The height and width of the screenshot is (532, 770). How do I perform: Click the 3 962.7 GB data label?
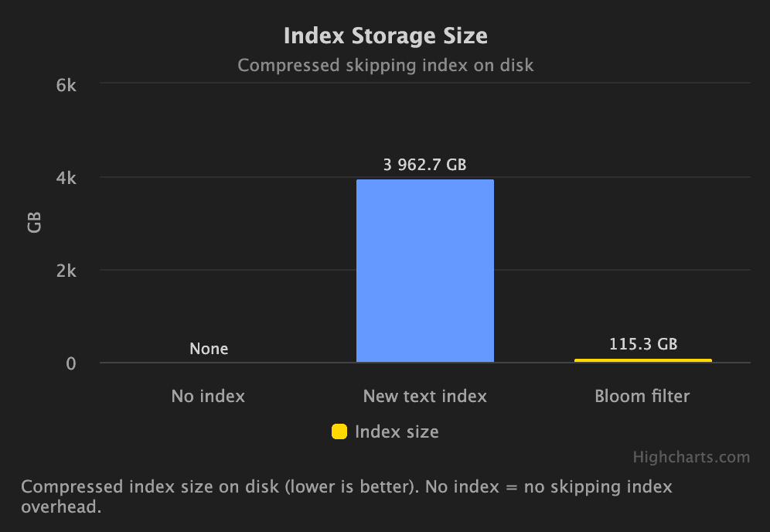(x=425, y=165)
